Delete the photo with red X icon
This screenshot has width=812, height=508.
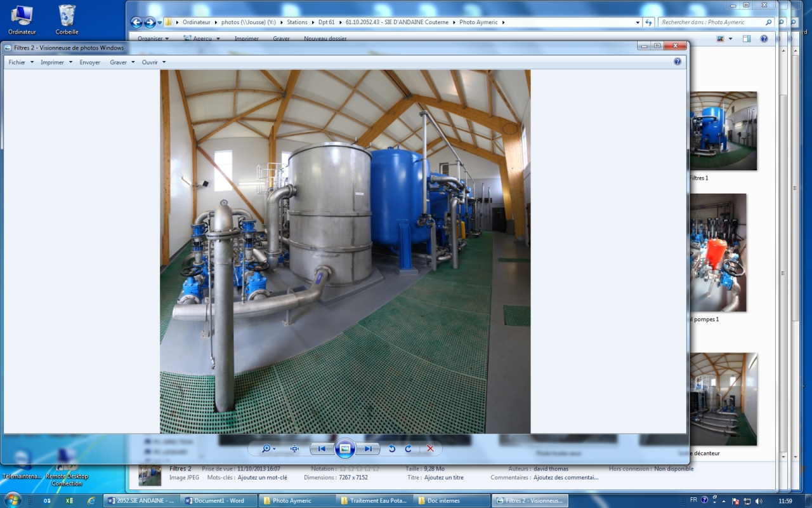pyautogui.click(x=430, y=449)
